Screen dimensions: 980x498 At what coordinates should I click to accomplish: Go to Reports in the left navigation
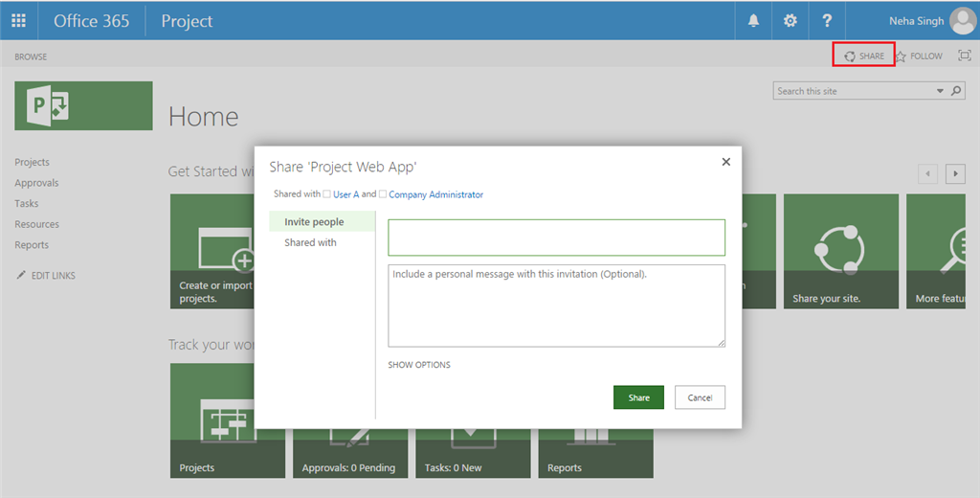[32, 244]
